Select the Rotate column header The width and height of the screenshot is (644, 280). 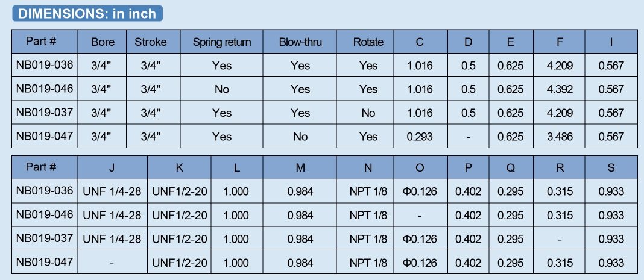pos(368,42)
